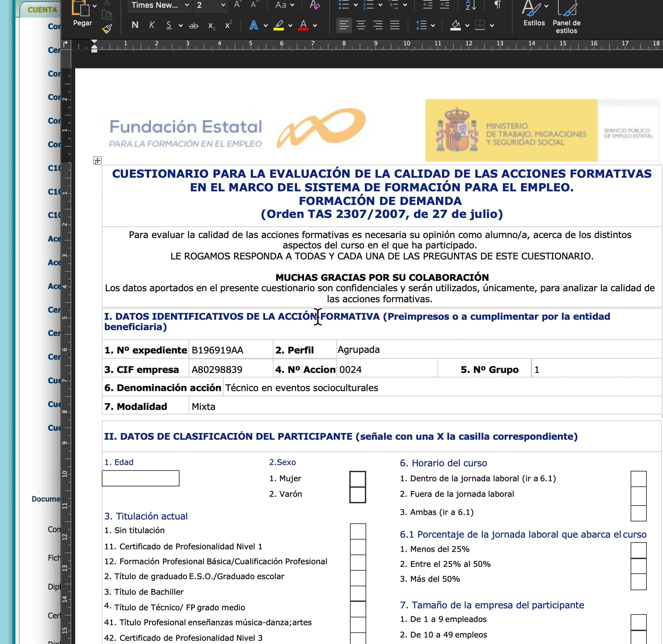Expand the paste options arrow

point(95,6)
